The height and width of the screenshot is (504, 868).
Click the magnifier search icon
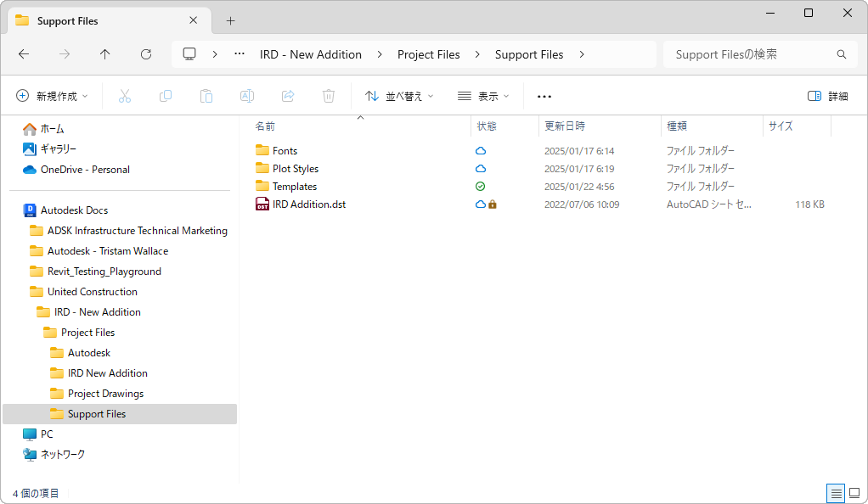(x=842, y=54)
